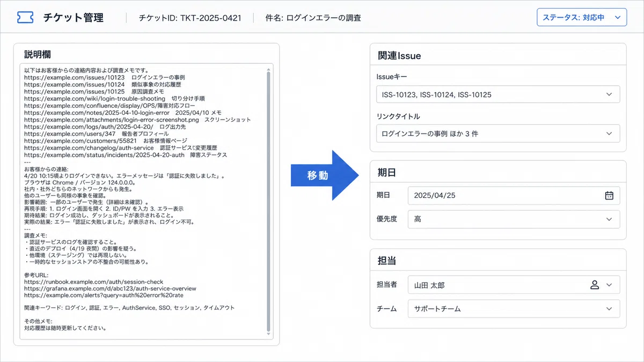Click the scrollbar up arrow in 説明欄
Image resolution: width=644 pixels, height=362 pixels.
(x=269, y=68)
